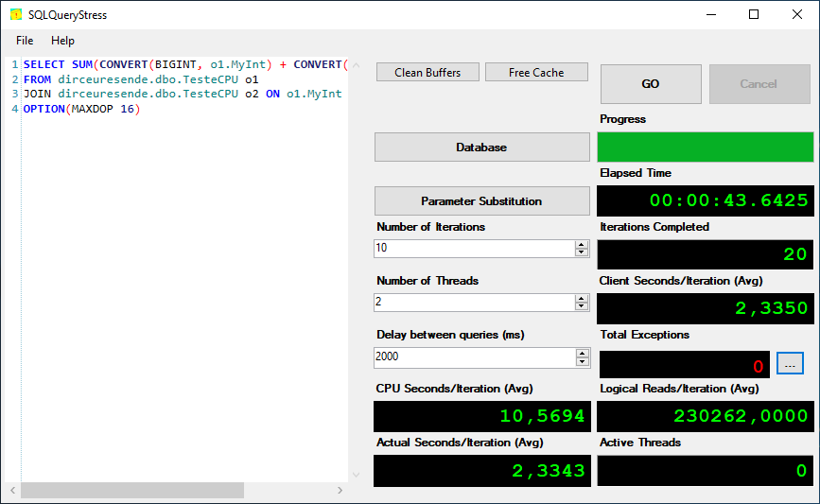Open the File menu

coord(25,41)
